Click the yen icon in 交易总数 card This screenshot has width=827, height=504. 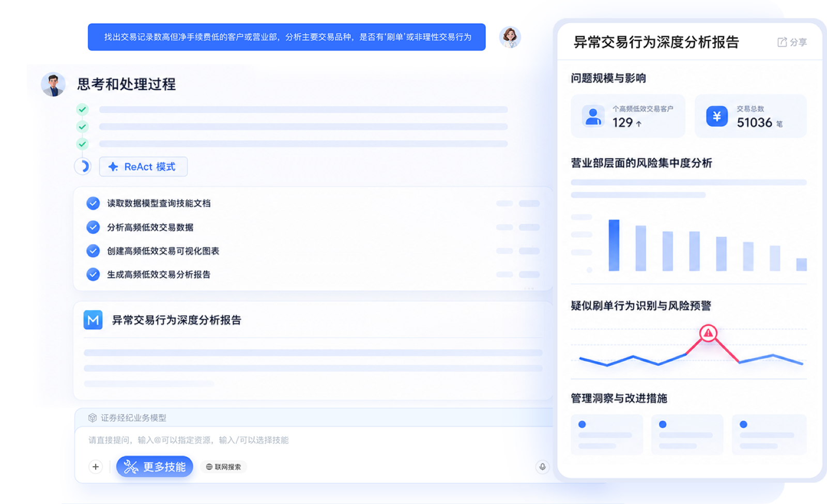717,116
